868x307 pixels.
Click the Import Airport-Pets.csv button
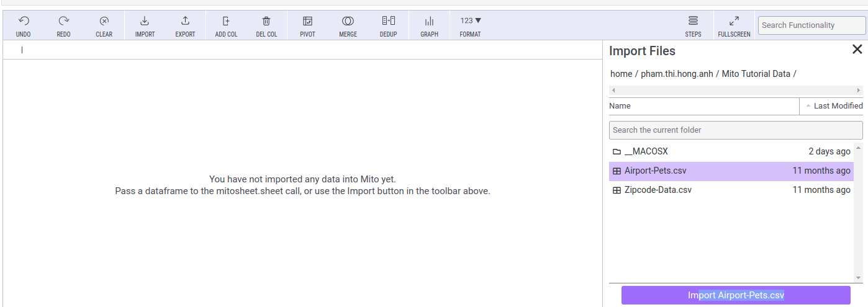coord(736,295)
